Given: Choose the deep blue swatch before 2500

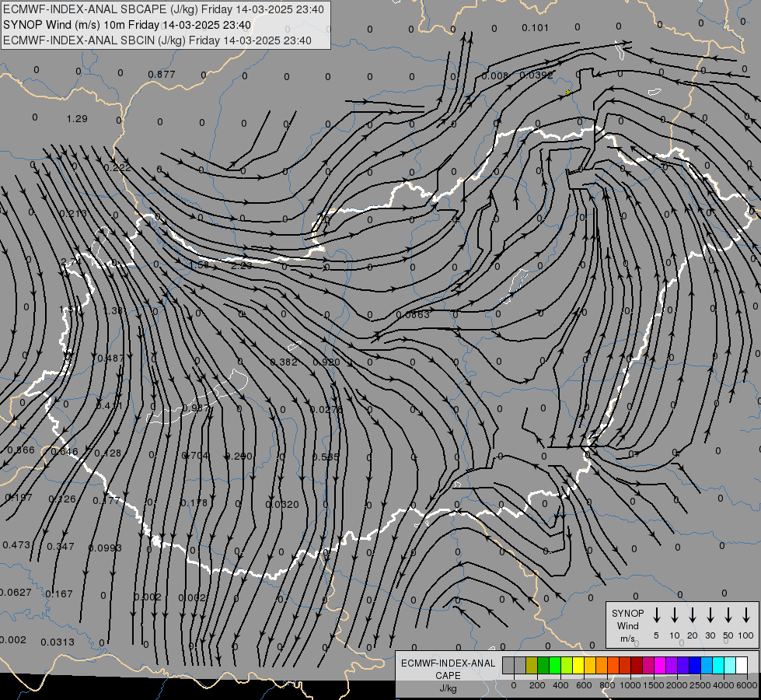Looking at the screenshot, I should point(695,666).
